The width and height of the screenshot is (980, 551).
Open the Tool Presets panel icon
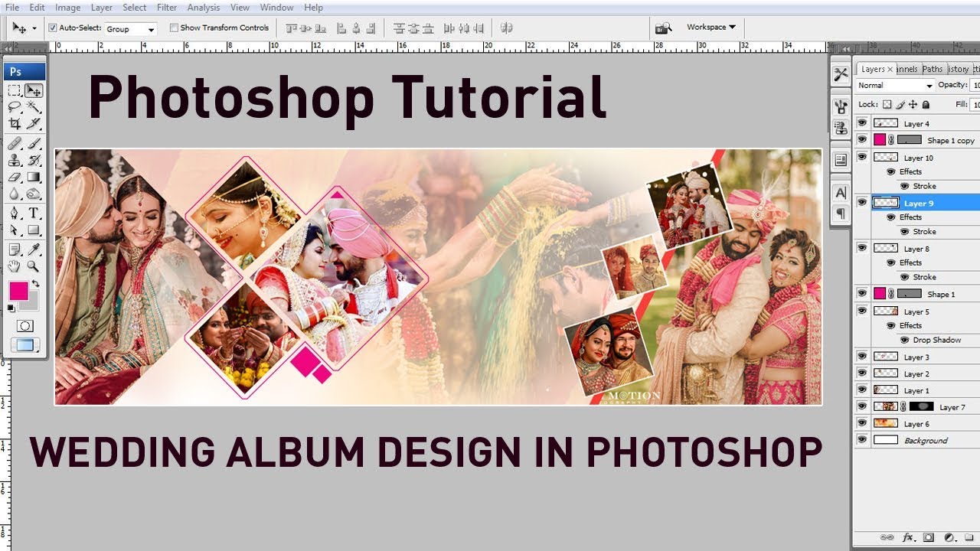(841, 74)
